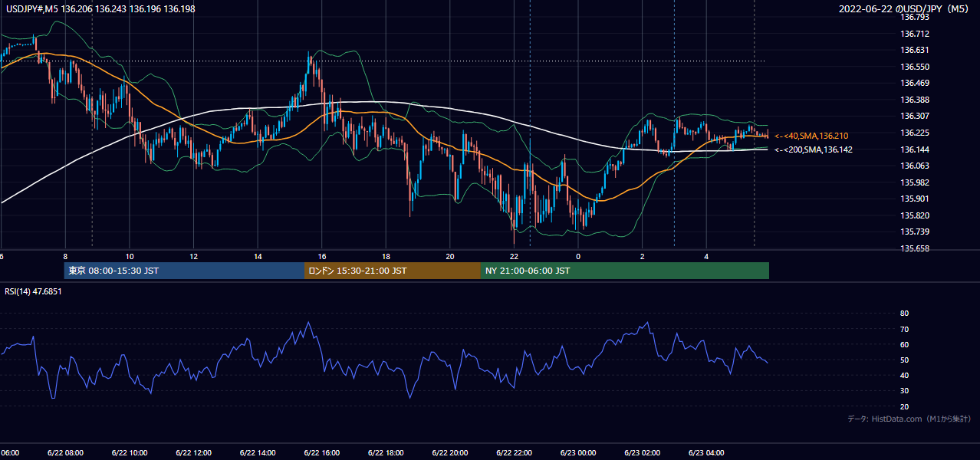Click the RSI scale value 40

pyautogui.click(x=905, y=375)
